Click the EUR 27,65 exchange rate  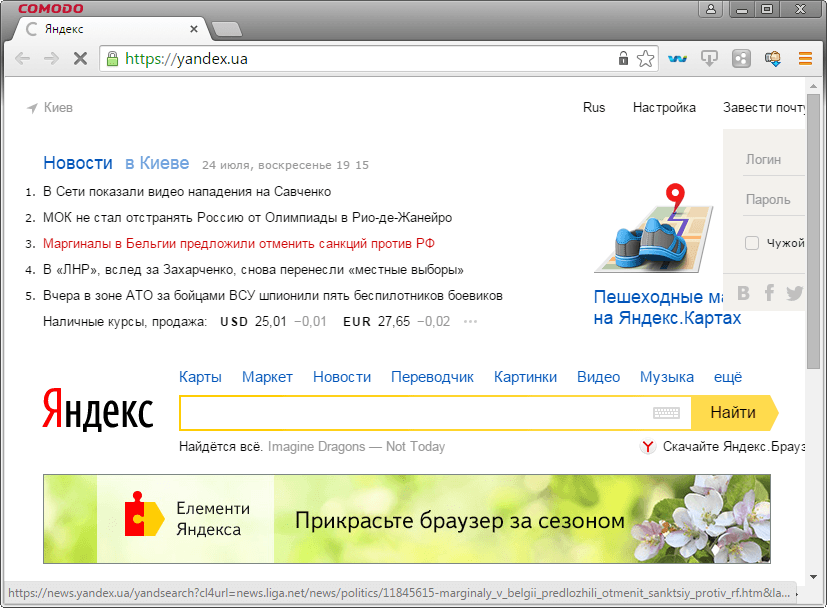click(377, 322)
